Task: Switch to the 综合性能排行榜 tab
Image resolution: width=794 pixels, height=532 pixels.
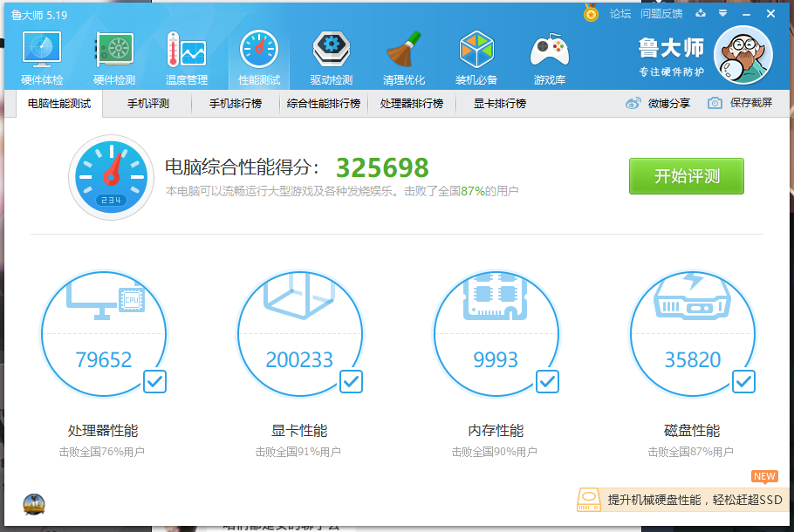Action: pos(324,104)
